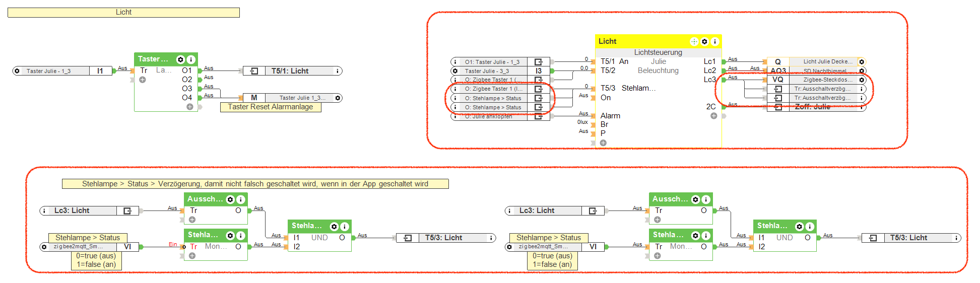Open gear of Taster Julie 1_3... memory flag
Viewport: 980px width, 283px height.
338,98
